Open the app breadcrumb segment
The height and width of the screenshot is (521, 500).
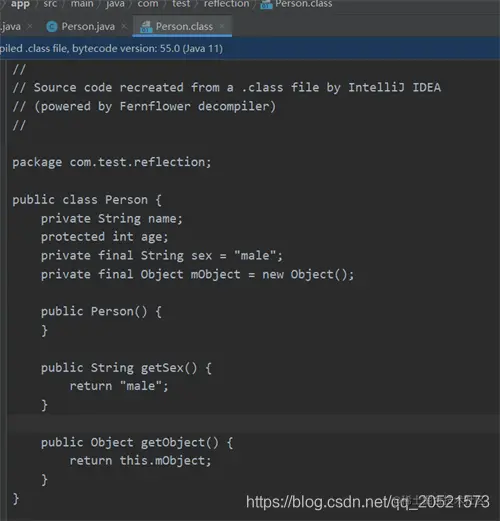click(x=20, y=4)
